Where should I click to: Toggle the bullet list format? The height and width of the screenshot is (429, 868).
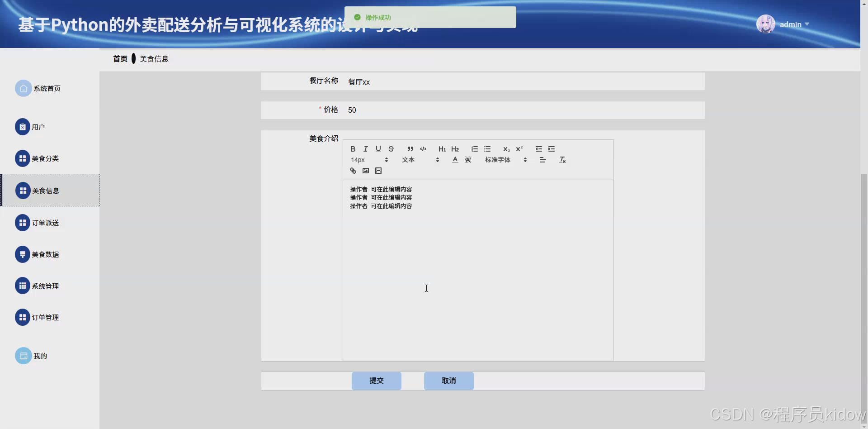pos(487,149)
